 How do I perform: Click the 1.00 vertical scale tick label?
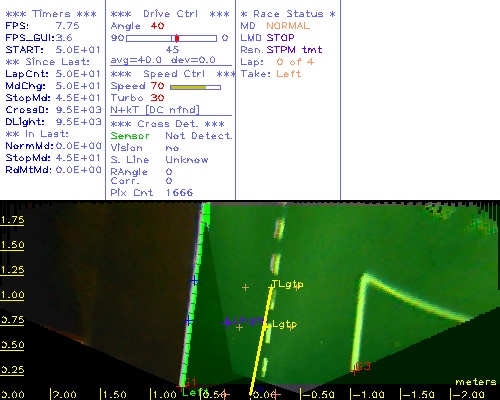click(x=12, y=295)
